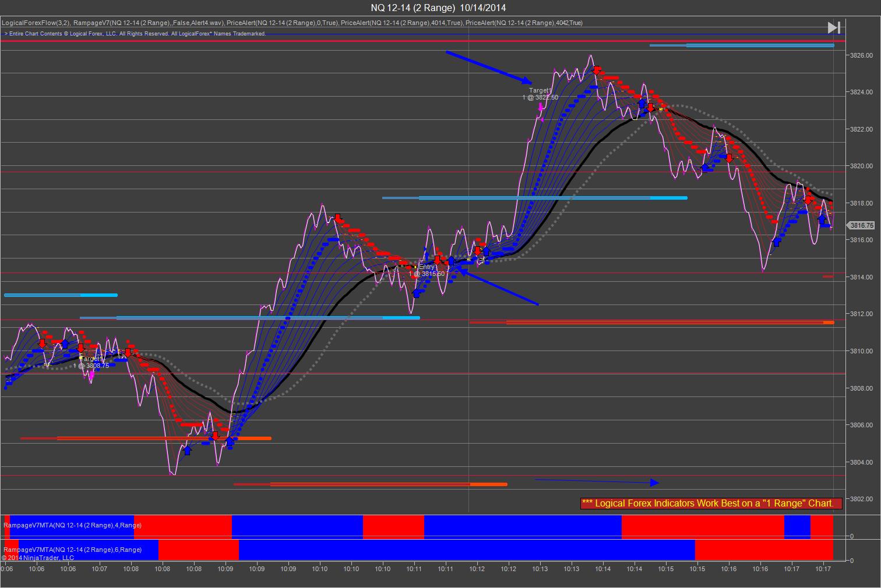Click the 3810.00 price axis label

(x=861, y=351)
